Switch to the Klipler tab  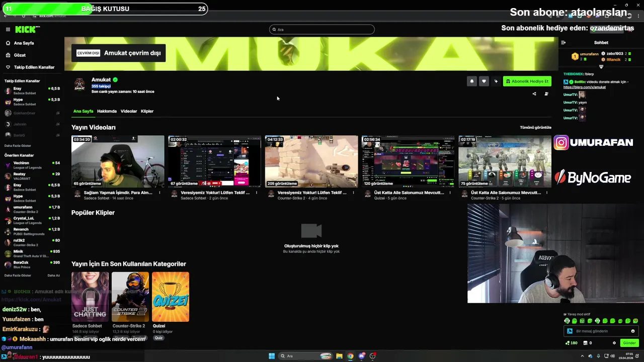[x=147, y=111]
